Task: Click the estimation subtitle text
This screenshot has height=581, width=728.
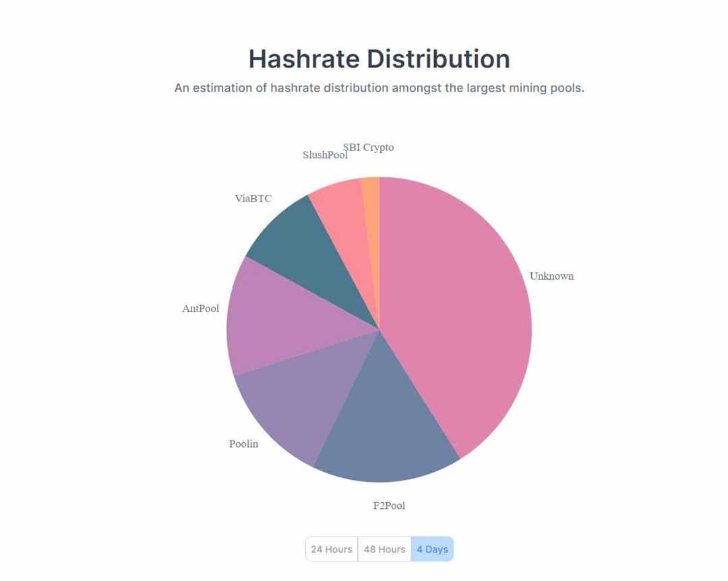Action: click(x=380, y=88)
